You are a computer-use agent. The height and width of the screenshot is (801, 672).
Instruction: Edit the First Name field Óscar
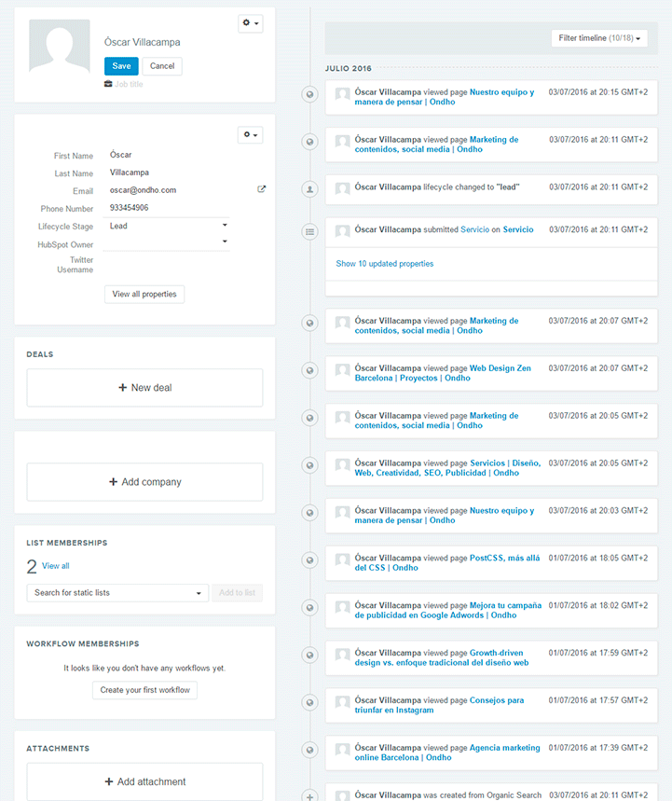167,155
